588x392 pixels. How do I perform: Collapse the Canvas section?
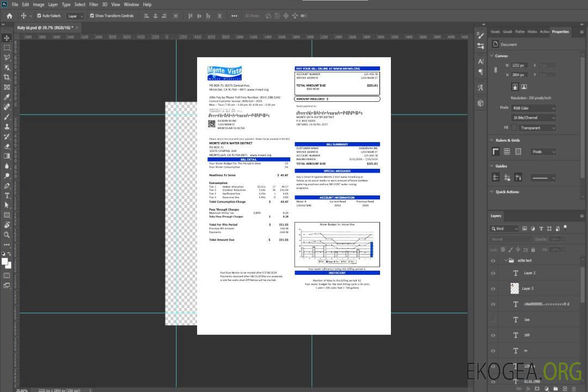tap(492, 56)
